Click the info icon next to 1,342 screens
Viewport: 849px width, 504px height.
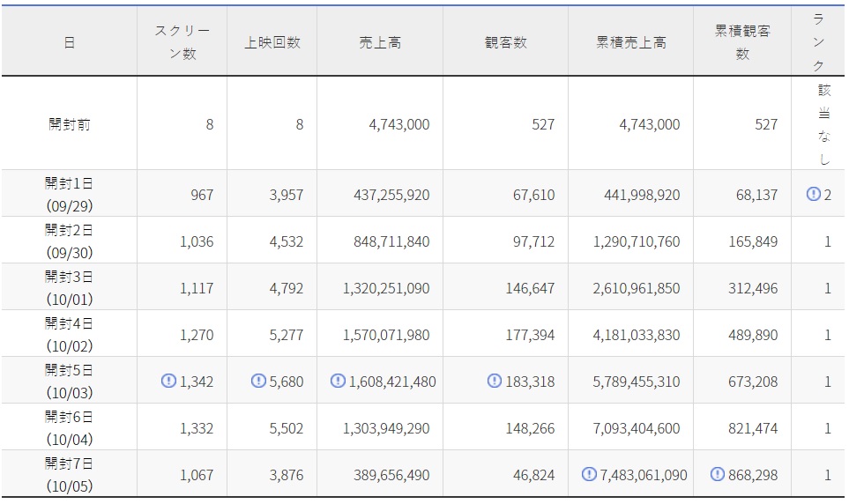click(168, 382)
